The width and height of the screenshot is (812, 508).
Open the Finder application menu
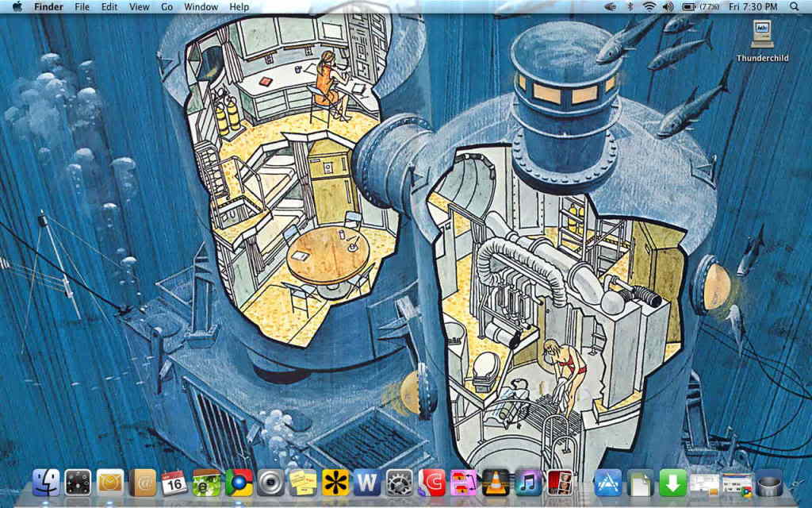[x=48, y=6]
